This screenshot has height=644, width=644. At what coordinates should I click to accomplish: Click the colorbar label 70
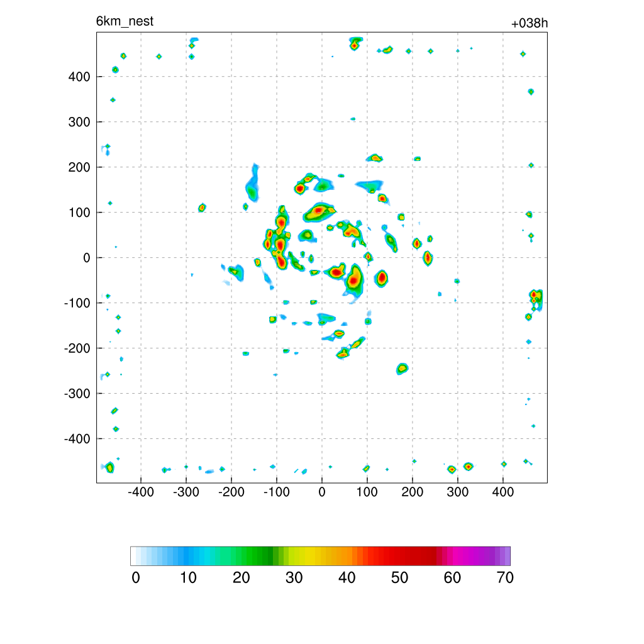point(505,577)
